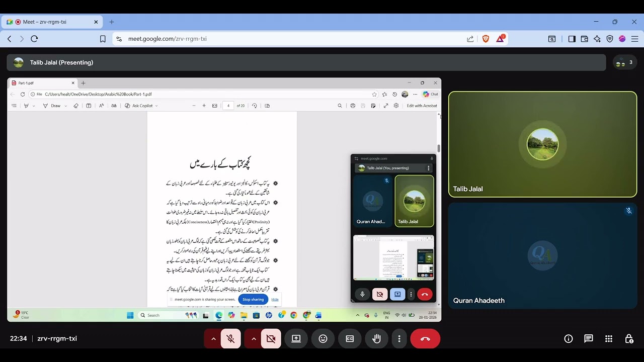This screenshot has width=644, height=362.
Task: Turn on captions with the CC button
Action: (350, 339)
